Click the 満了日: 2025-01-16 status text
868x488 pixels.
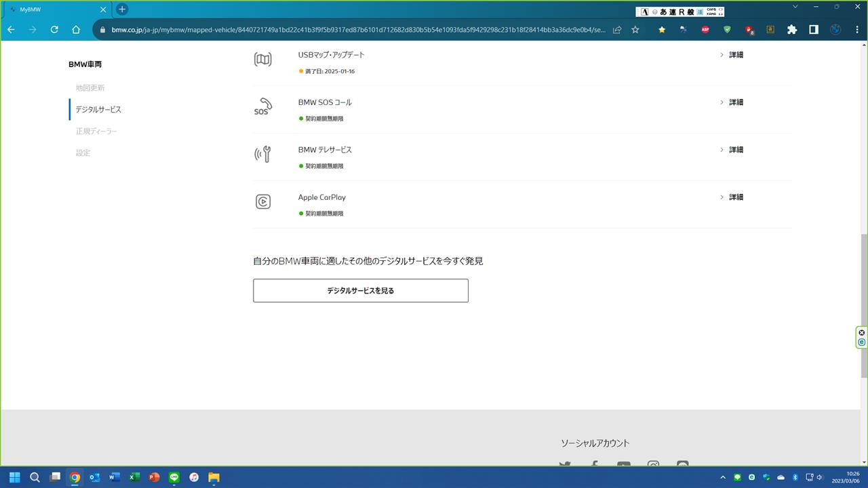coord(330,71)
